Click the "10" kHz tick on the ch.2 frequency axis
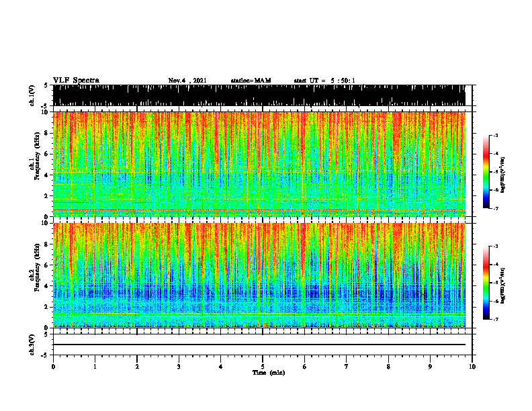532x411 pixels. (x=46, y=223)
